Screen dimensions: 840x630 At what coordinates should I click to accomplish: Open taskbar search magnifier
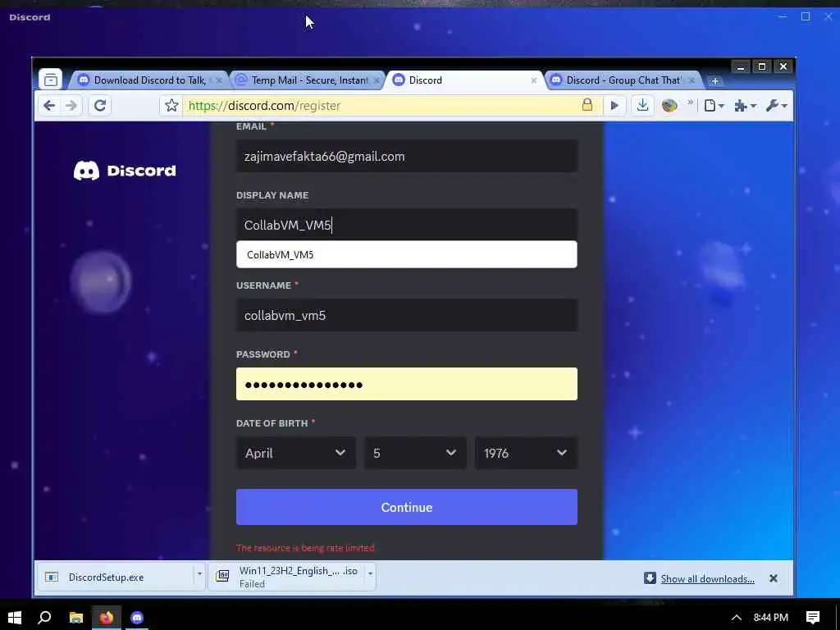(x=44, y=618)
